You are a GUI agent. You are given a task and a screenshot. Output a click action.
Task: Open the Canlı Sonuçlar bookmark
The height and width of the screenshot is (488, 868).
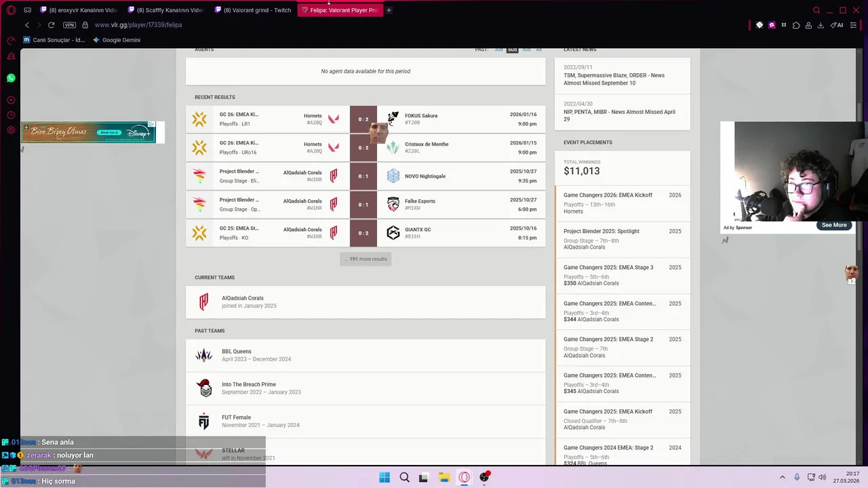(x=54, y=40)
